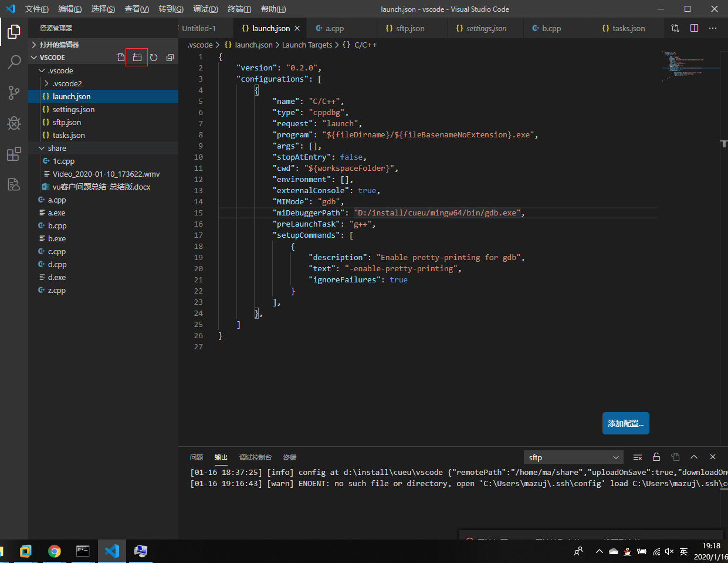Open the C/C++ breadcrumb item
The width and height of the screenshot is (728, 563).
360,45
